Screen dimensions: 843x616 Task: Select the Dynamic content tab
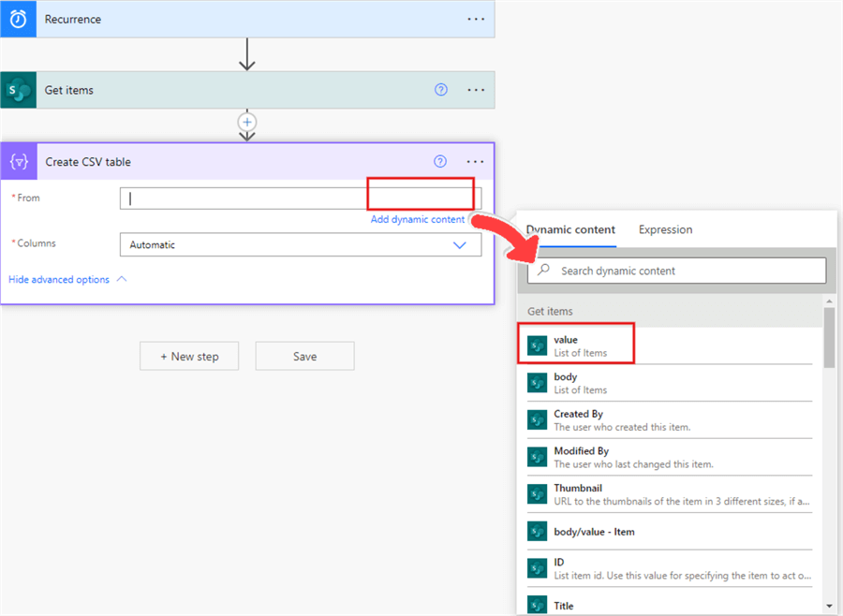tap(570, 229)
